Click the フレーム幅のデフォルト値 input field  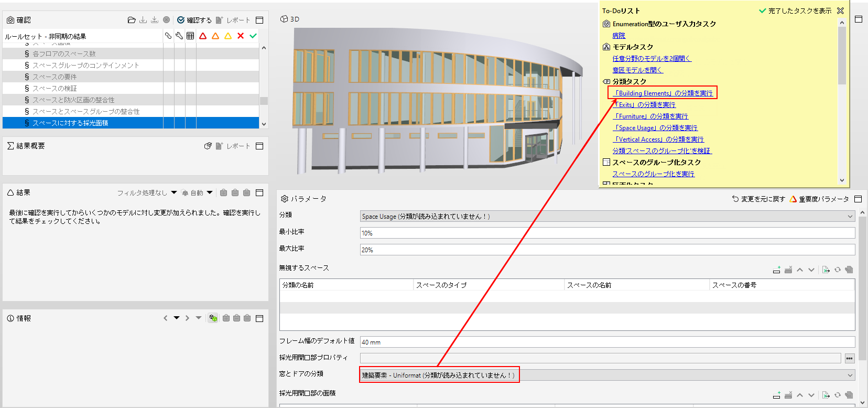607,342
